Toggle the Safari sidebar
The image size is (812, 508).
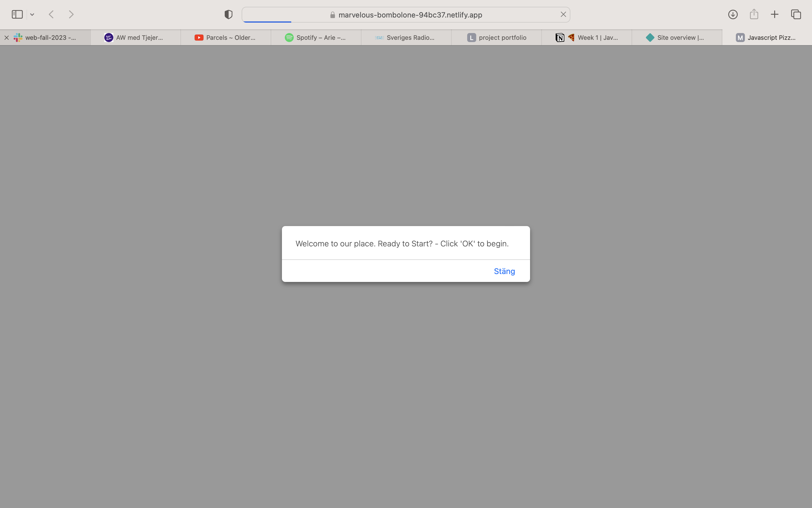(x=17, y=14)
